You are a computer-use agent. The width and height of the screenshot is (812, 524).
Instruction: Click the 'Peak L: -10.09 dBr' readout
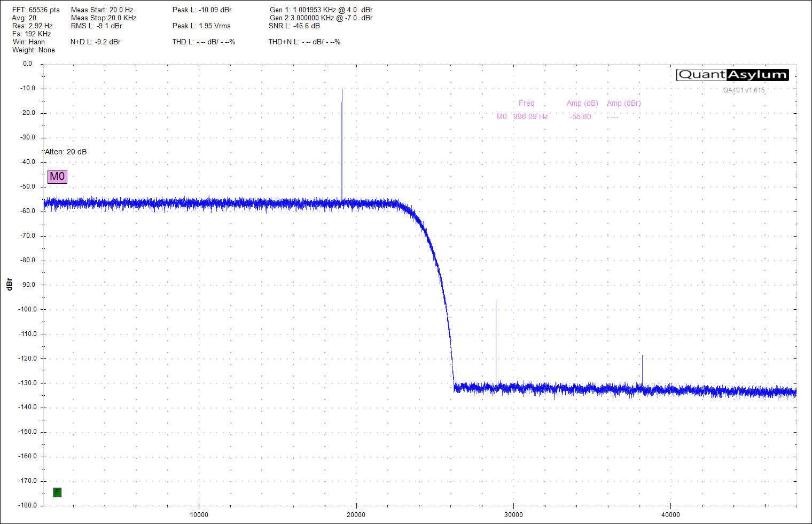pyautogui.click(x=202, y=10)
